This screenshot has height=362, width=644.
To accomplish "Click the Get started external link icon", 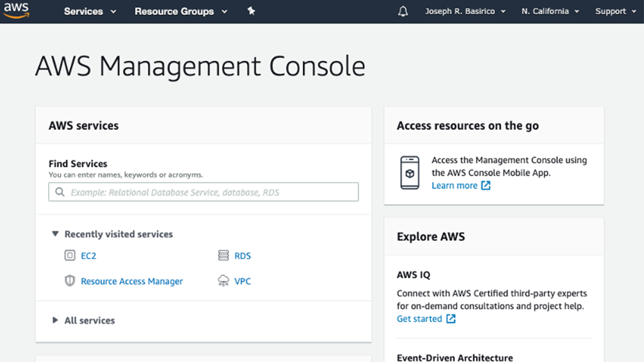I will [451, 319].
